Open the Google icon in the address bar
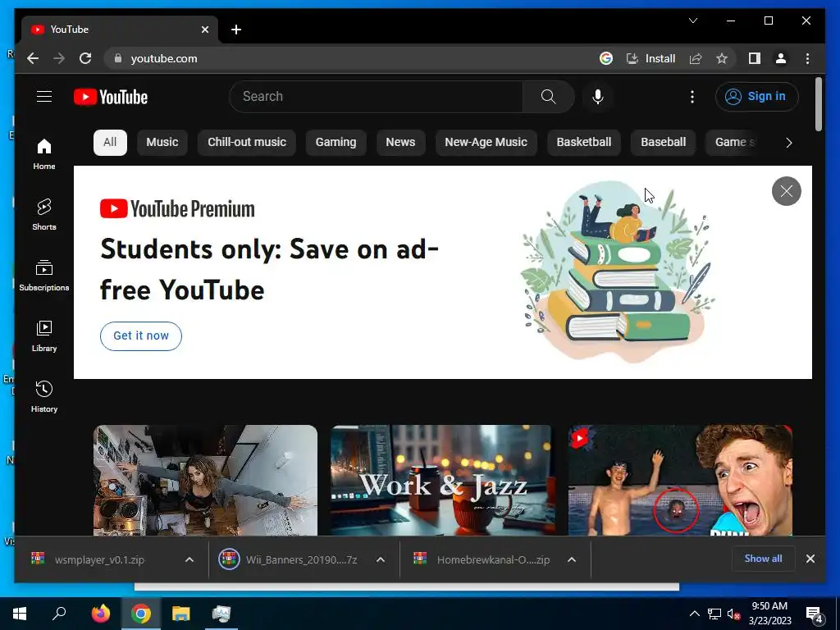The image size is (840, 630). [x=606, y=58]
